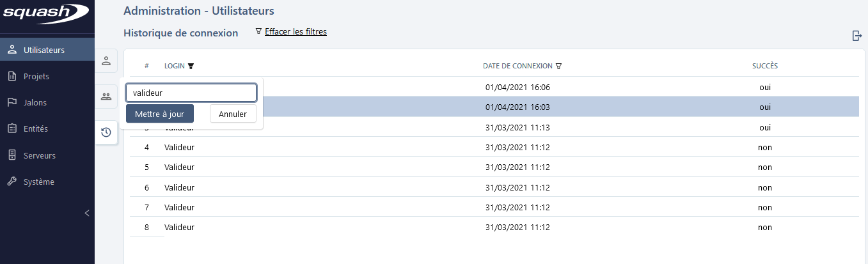Click the filter icon beside Effacer les filtres
This screenshot has height=264, width=868.
tap(258, 31)
